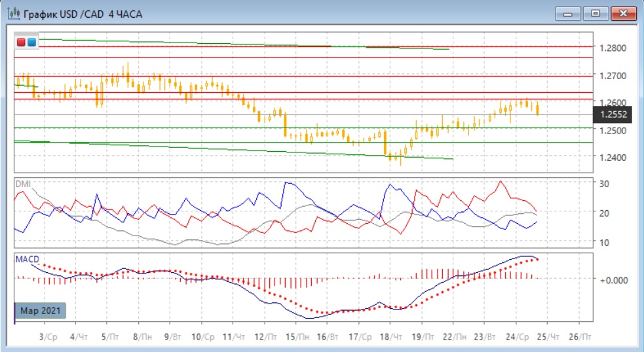The width and height of the screenshot is (644, 352).
Task: Select date 9/Вт on the time axis
Action: 172,337
